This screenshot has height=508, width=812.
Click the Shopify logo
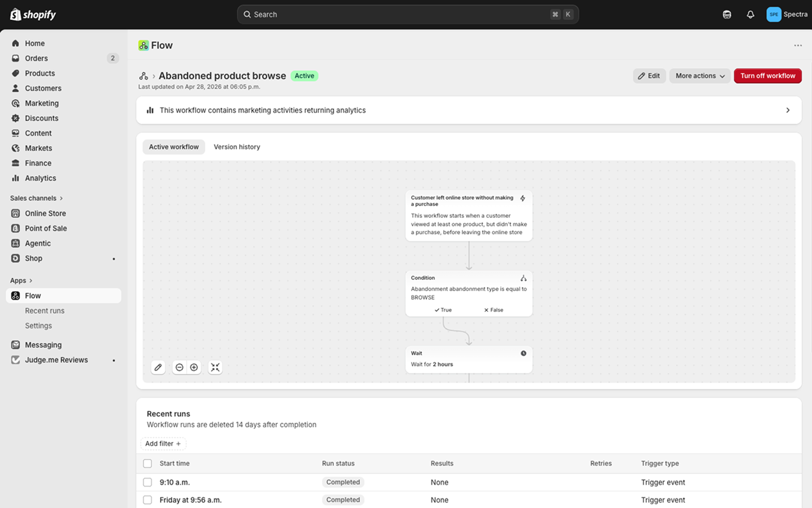33,15
